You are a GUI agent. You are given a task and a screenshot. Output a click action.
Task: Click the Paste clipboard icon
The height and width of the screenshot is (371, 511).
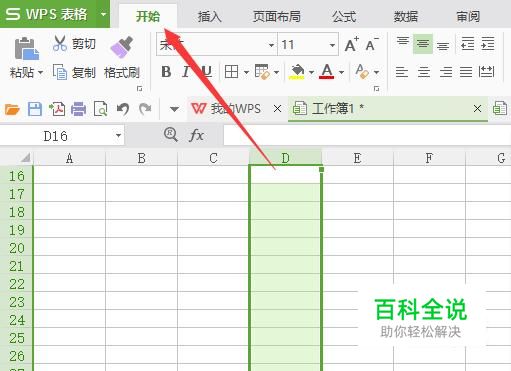click(27, 49)
